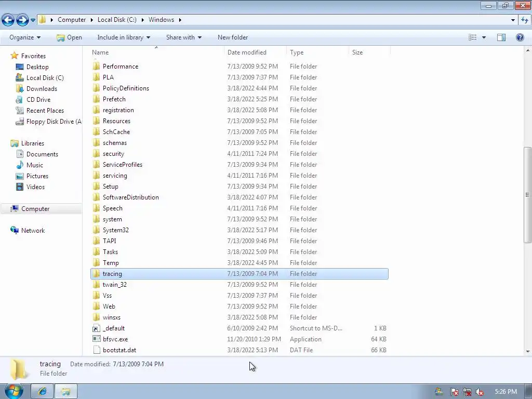The height and width of the screenshot is (399, 532).
Task: Select the ServiceProfiles folder name
Action: pyautogui.click(x=123, y=165)
